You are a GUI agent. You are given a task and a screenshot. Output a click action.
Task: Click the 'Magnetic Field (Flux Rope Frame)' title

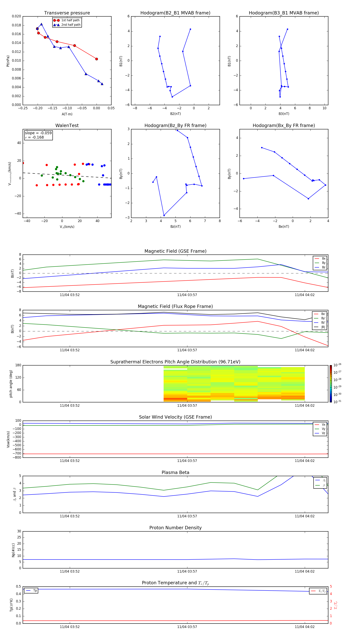tap(175, 307)
